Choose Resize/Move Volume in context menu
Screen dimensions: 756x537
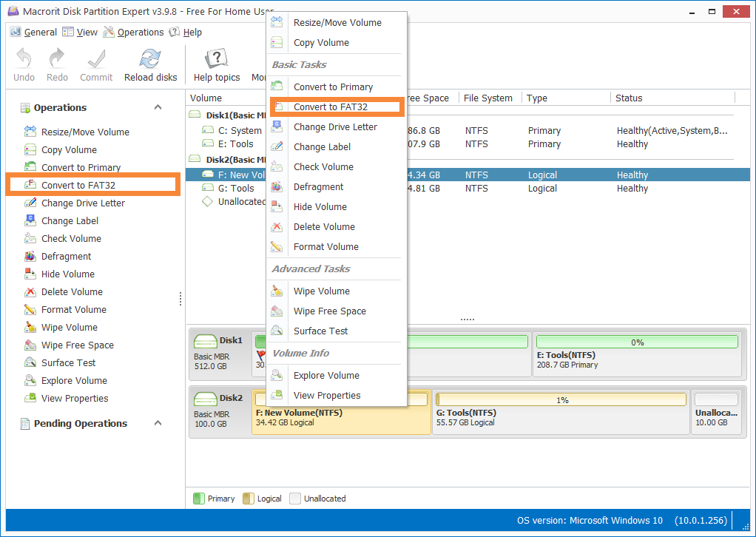pyautogui.click(x=337, y=23)
